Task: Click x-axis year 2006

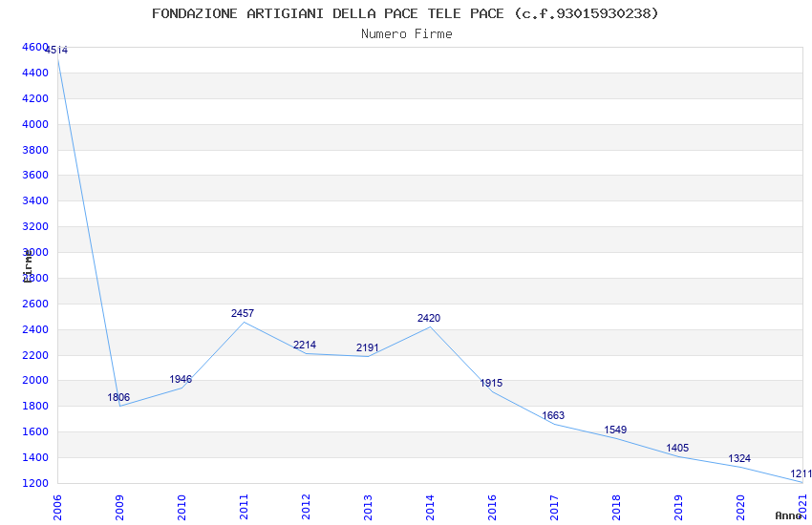Action: click(57, 508)
